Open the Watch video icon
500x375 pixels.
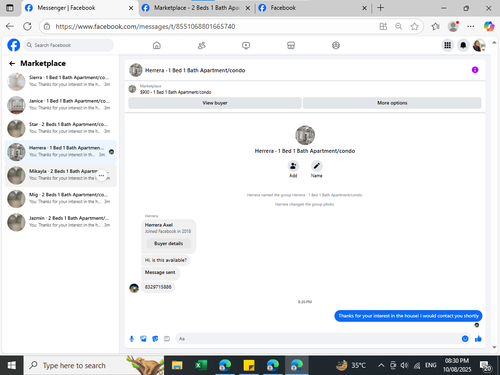pyautogui.click(x=246, y=45)
